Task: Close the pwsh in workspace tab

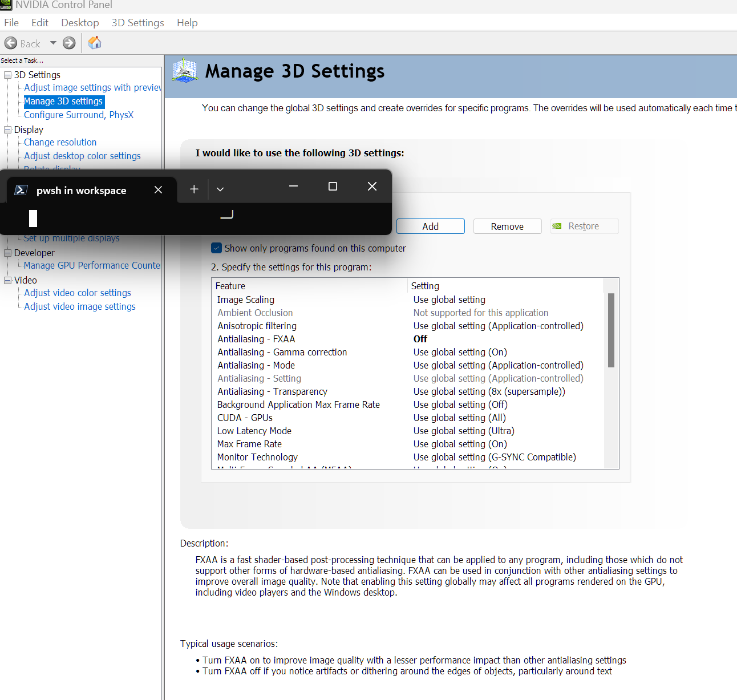Action: tap(158, 190)
